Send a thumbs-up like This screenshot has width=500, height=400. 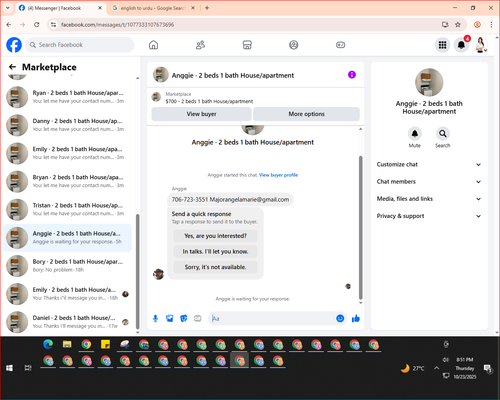point(356,319)
